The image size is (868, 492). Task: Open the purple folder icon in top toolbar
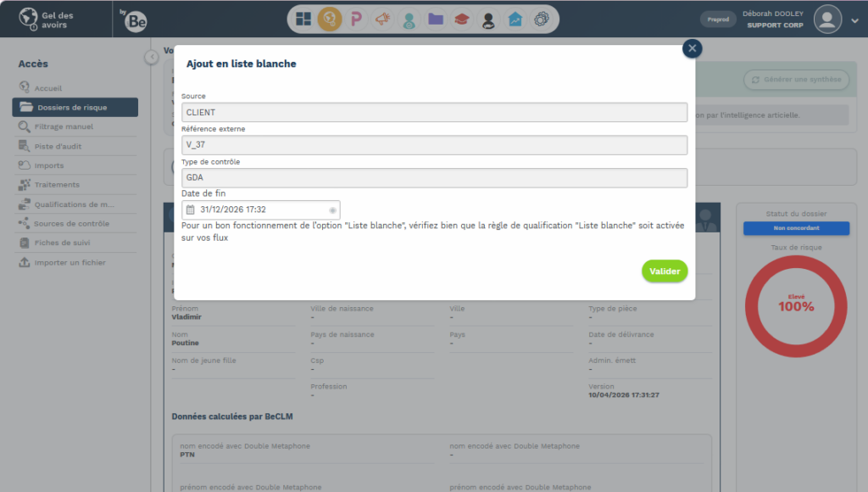[436, 19]
